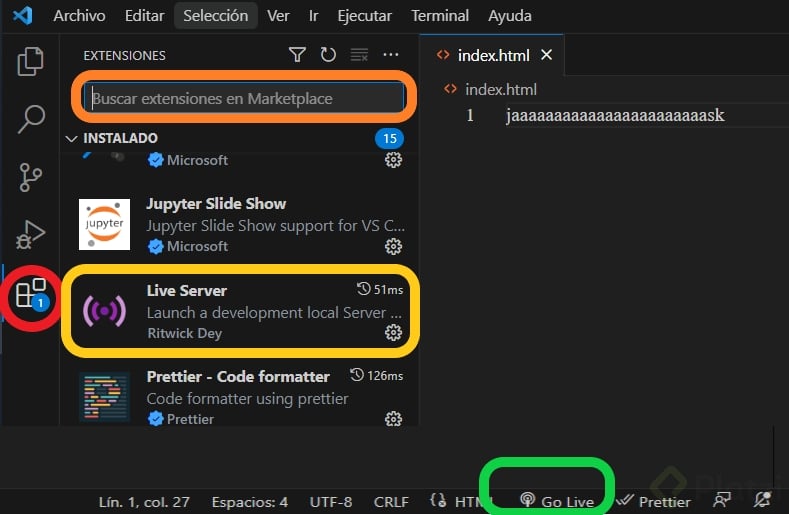The width and height of the screenshot is (789, 515).
Task: Open the Terminal menu
Action: click(440, 16)
